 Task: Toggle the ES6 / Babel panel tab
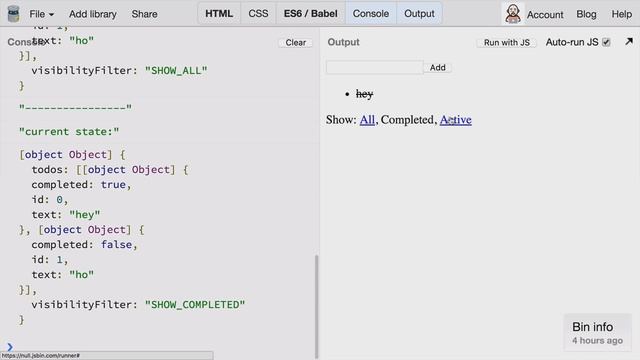pyautogui.click(x=311, y=13)
